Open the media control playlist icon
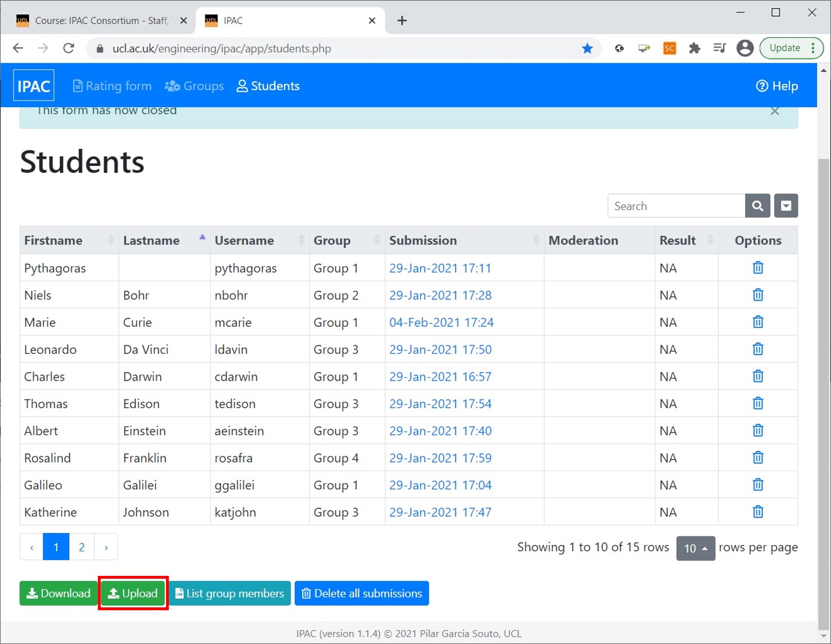The image size is (831, 644). coord(719,49)
